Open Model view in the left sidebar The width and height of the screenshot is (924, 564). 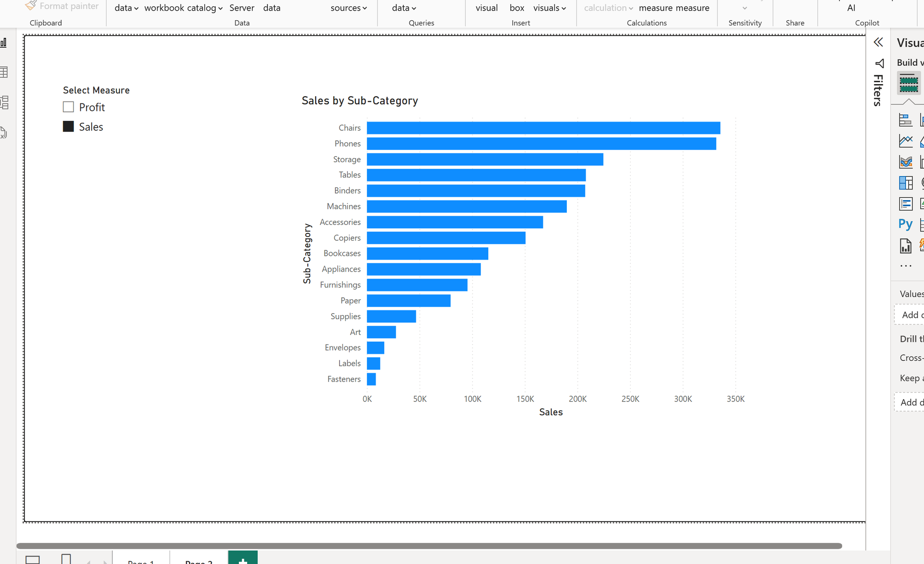pyautogui.click(x=4, y=102)
